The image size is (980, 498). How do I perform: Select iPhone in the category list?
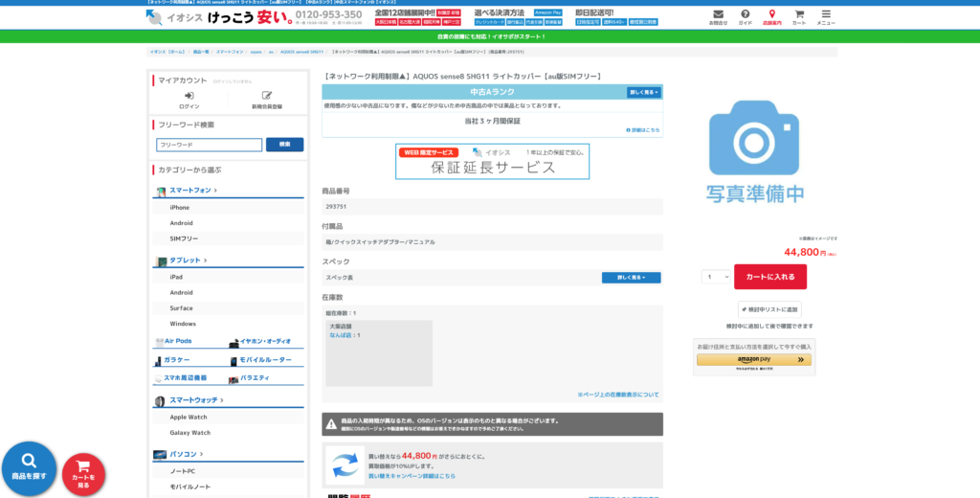coord(180,207)
